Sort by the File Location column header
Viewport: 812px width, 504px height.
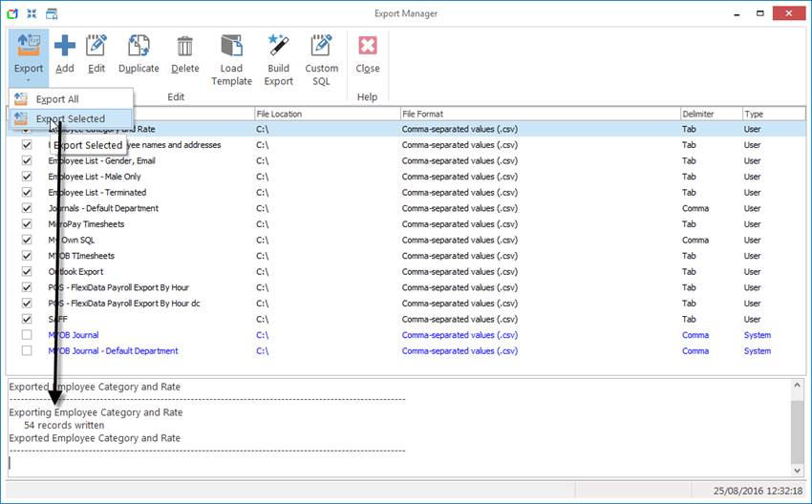328,114
